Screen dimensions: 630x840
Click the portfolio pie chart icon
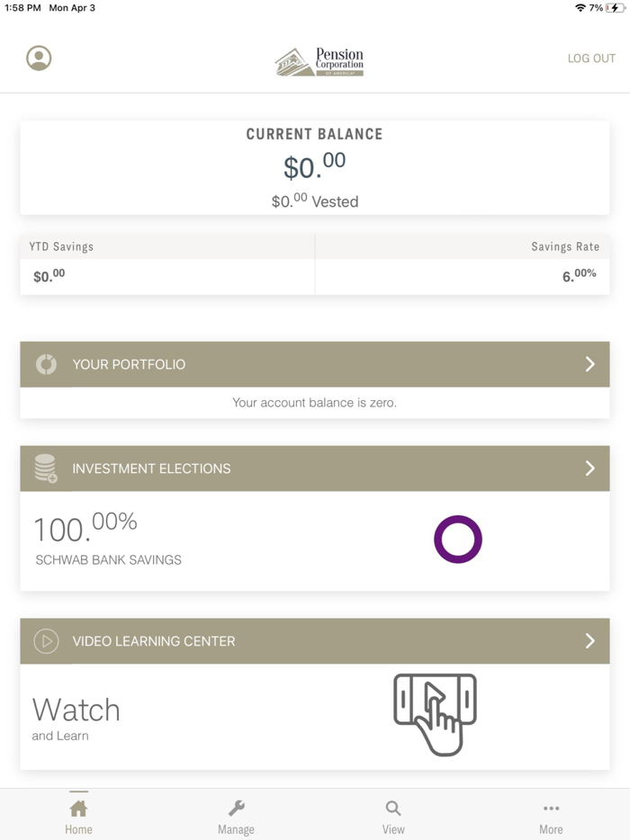45,364
